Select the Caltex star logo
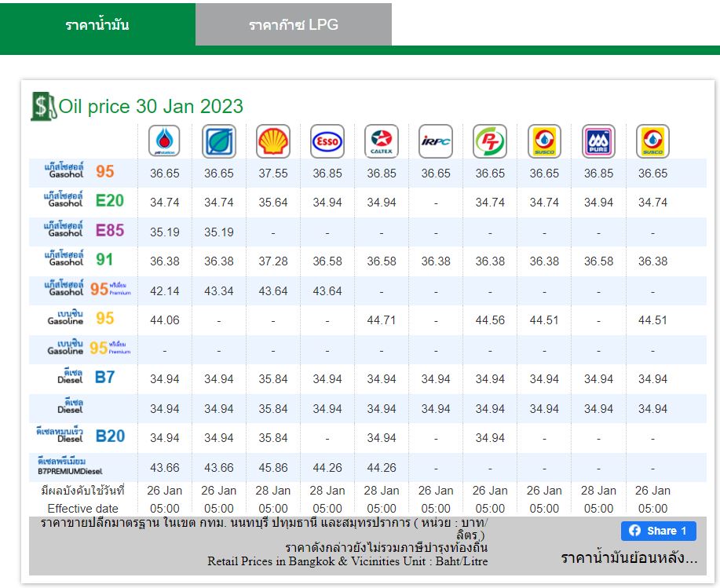Image resolution: width=720 pixels, height=588 pixels. pos(382,141)
